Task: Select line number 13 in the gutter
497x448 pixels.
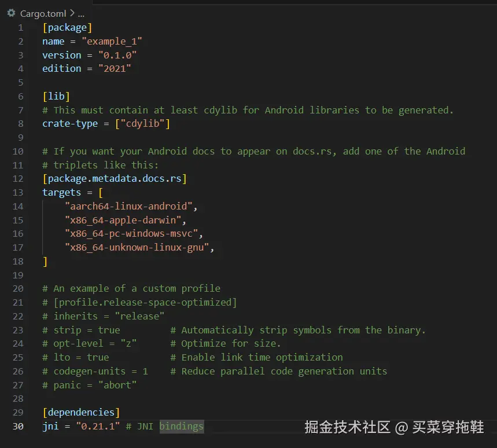Action: click(18, 192)
